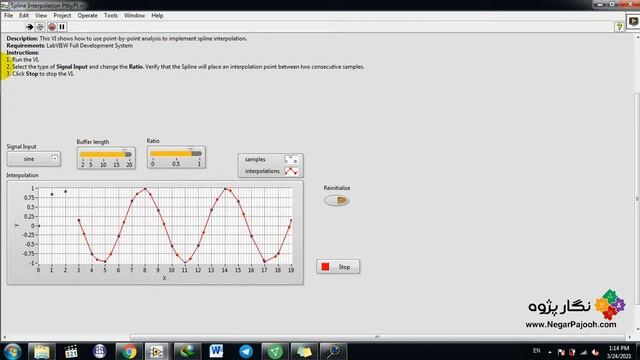This screenshot has height=360, width=640.
Task: Open the Operate menu
Action: click(87, 16)
